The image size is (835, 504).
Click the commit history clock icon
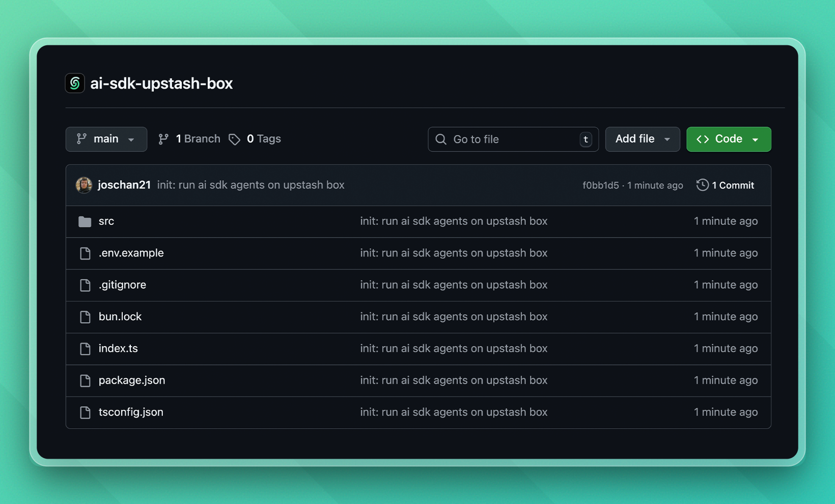[x=702, y=185]
